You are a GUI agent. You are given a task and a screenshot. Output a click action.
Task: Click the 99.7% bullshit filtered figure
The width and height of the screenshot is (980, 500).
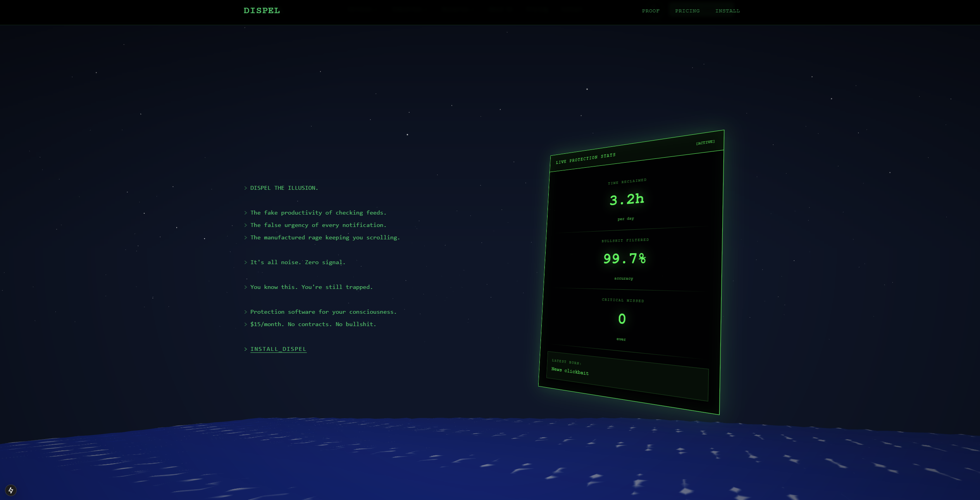point(624,258)
